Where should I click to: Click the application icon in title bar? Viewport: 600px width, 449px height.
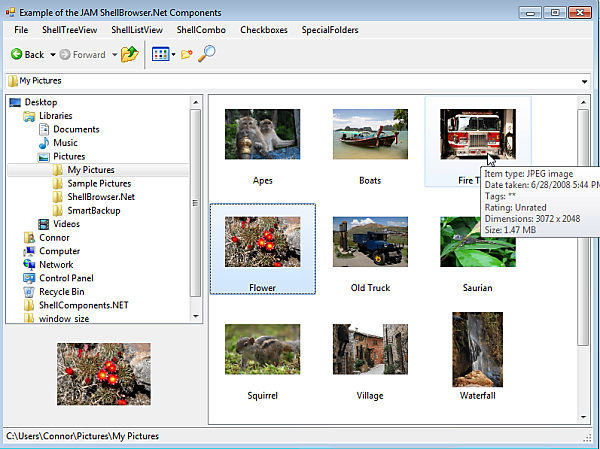pos(10,12)
